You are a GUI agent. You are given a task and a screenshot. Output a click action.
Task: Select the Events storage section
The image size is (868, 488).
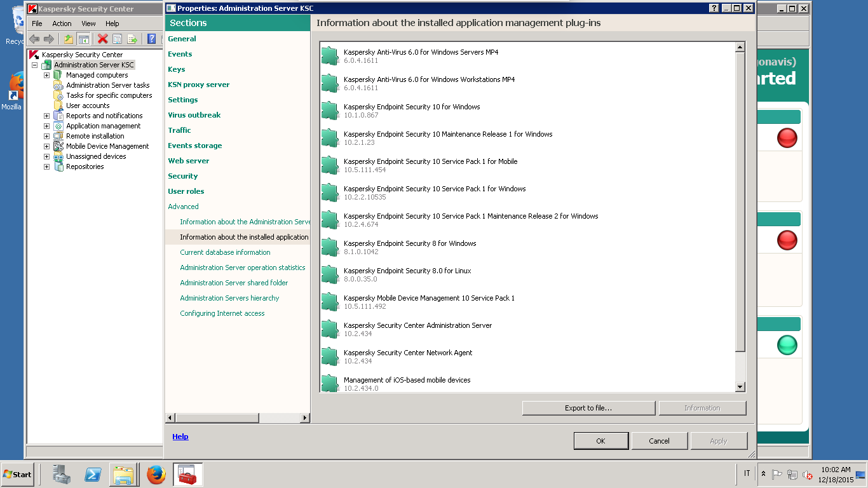[x=195, y=146]
